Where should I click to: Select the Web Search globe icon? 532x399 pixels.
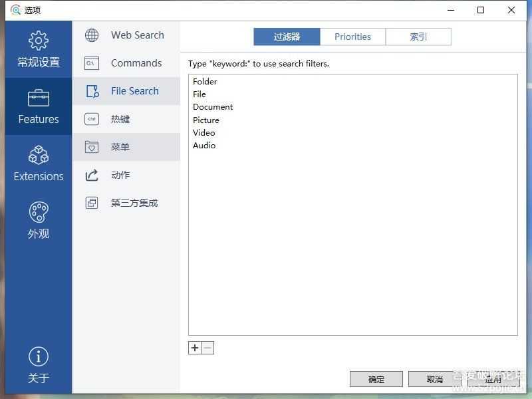tap(92, 35)
